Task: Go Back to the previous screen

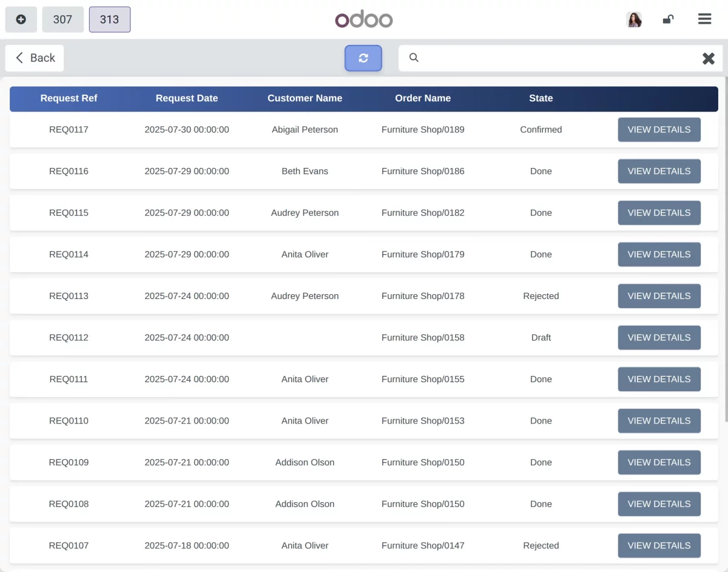Action: [x=35, y=58]
